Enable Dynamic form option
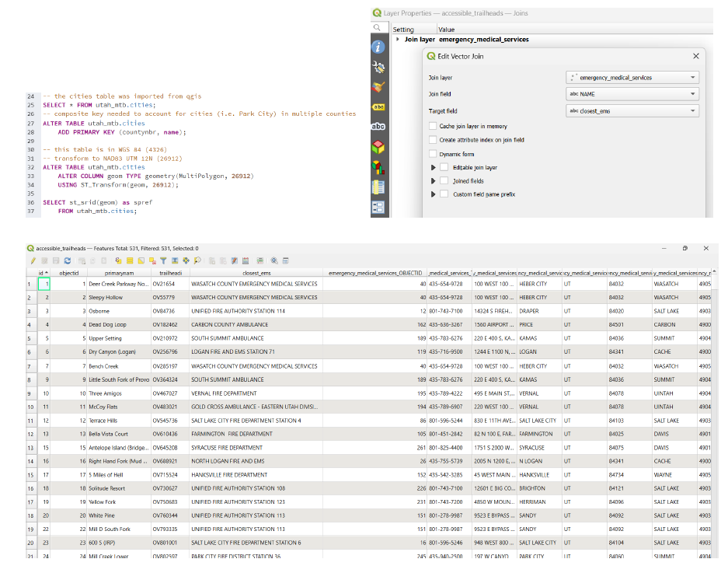This screenshot has height=573, width=728. pyautogui.click(x=433, y=154)
